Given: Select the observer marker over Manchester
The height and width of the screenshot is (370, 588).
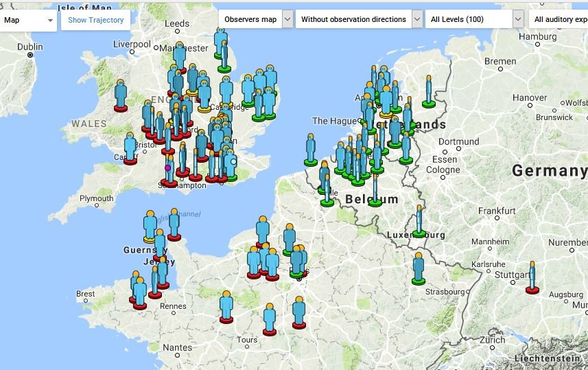Looking at the screenshot, I should click(180, 58).
